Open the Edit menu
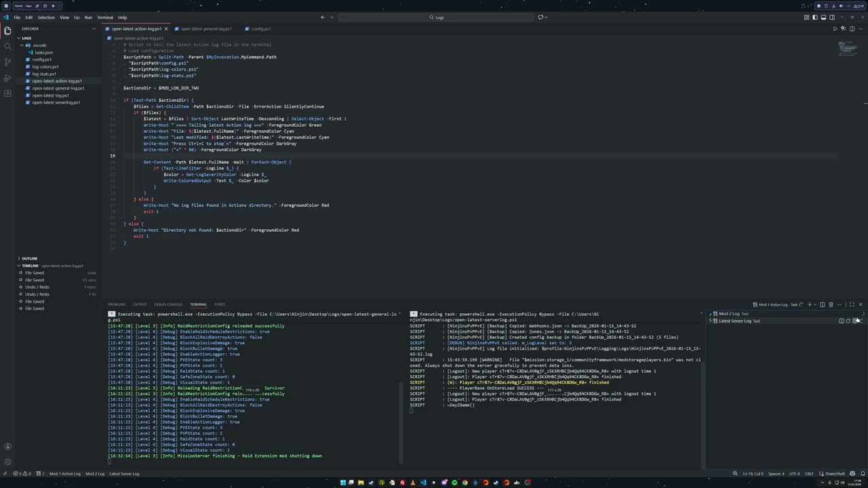 [29, 18]
